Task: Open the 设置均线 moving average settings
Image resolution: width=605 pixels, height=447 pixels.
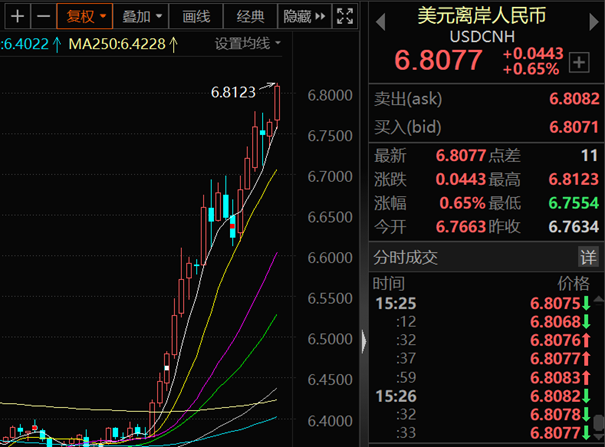Action: 247,44
